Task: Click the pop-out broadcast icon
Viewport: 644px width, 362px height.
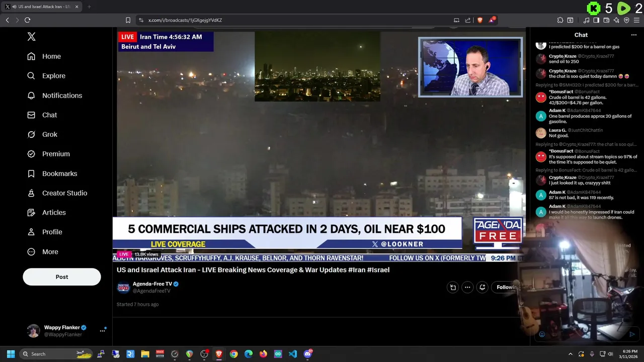Action: [x=453, y=288]
